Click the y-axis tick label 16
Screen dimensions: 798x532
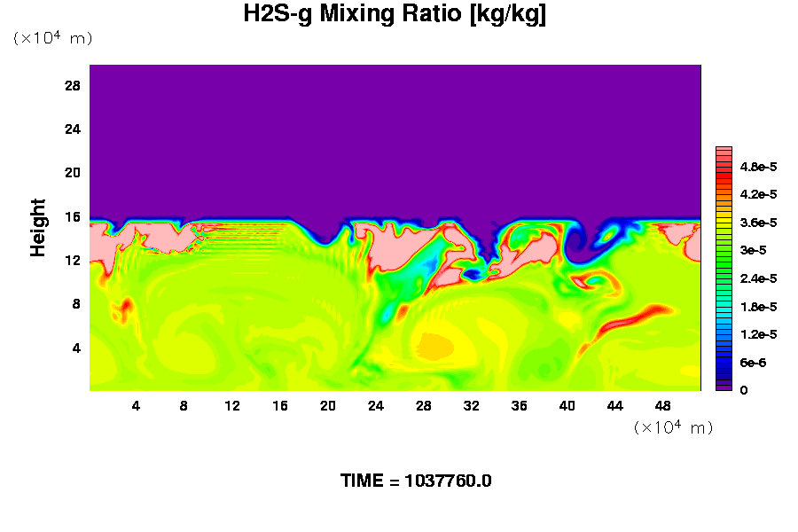(73, 216)
